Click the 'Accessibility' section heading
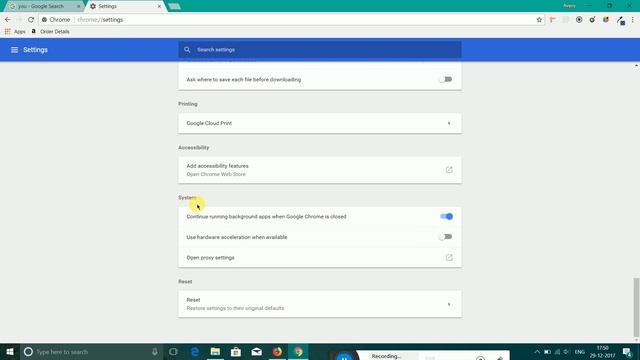 pyautogui.click(x=194, y=147)
